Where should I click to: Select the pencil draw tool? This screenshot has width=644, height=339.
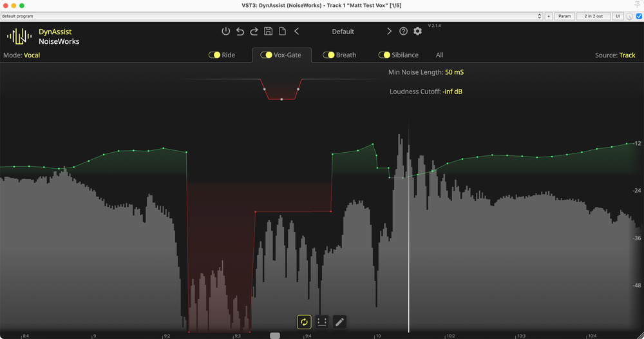tap(339, 322)
